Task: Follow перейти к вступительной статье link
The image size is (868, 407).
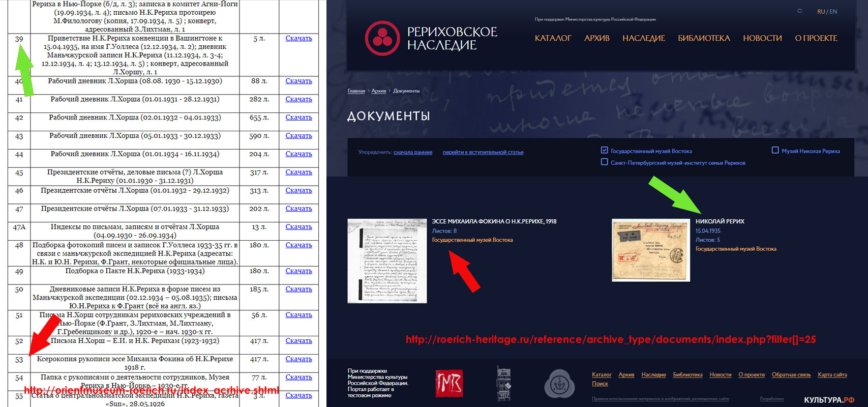Action: (483, 152)
